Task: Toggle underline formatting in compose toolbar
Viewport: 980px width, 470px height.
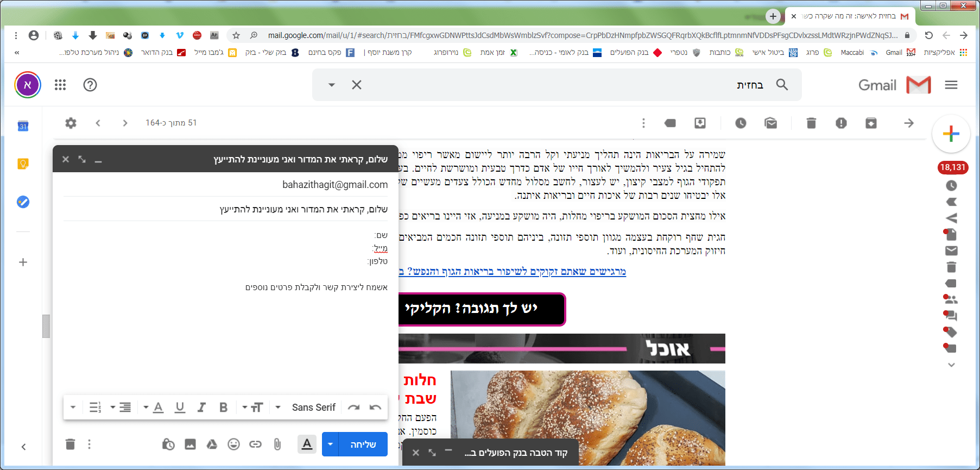Action: pos(180,408)
